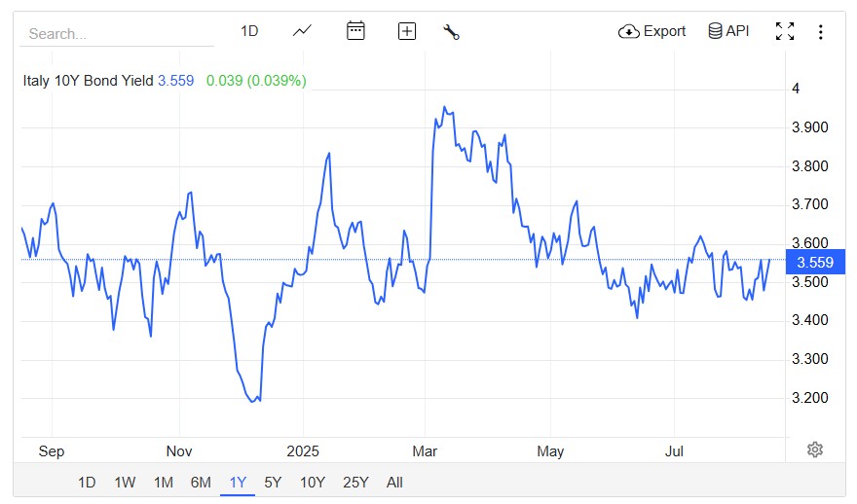Click the current value 3.559 price label
The width and height of the screenshot is (857, 504).
tap(814, 262)
